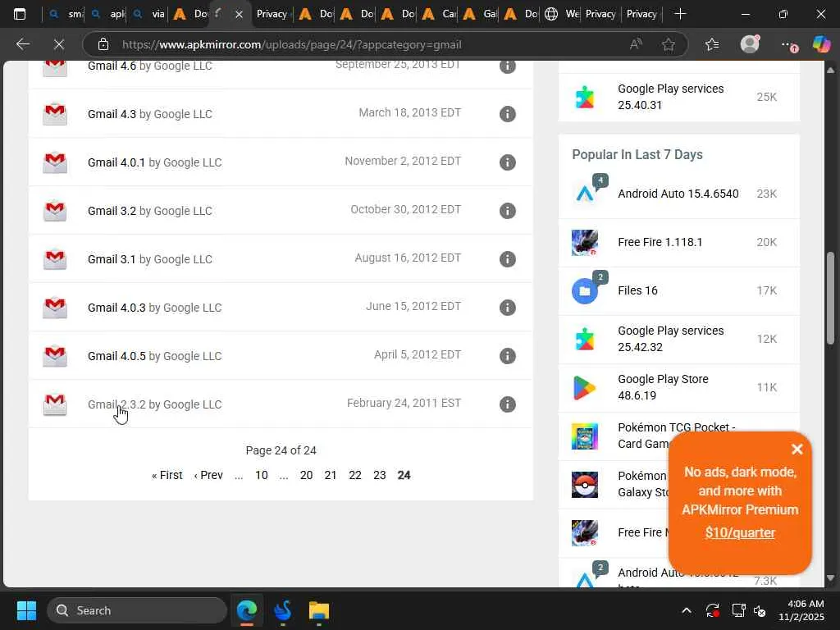Open Gmail 4.0.1 by Google LLC
Image resolution: width=840 pixels, height=630 pixels.
coord(155,162)
